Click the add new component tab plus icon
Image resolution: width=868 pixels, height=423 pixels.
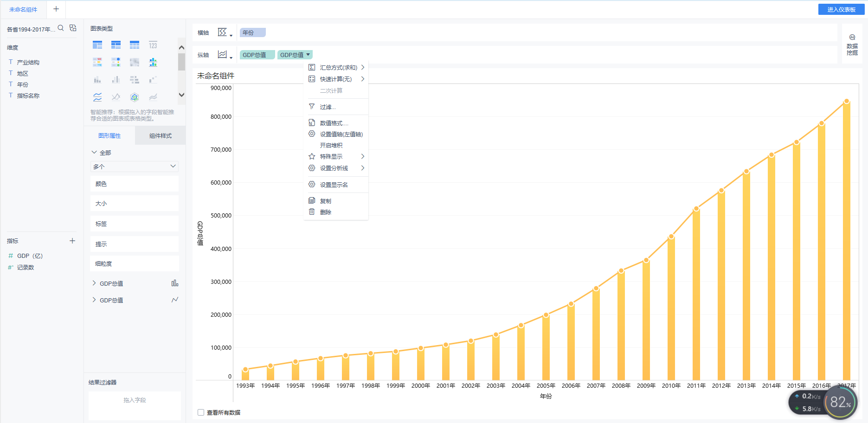tap(56, 9)
